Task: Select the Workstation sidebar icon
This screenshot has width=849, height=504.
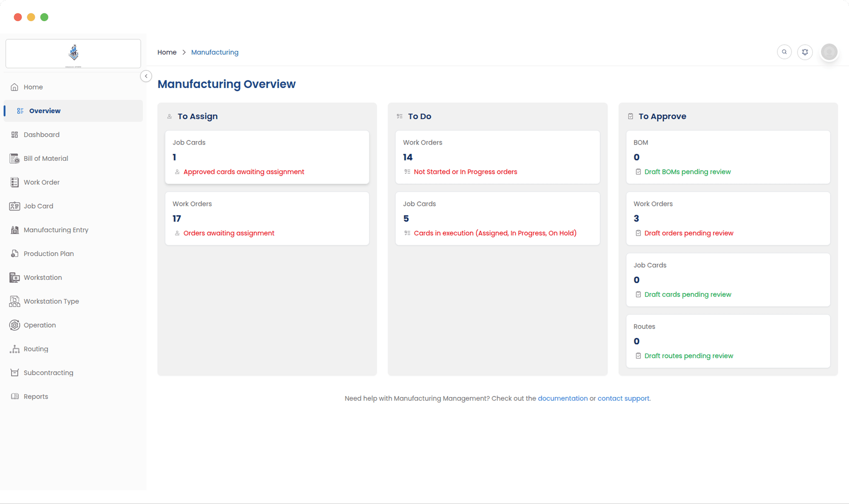Action: click(15, 277)
